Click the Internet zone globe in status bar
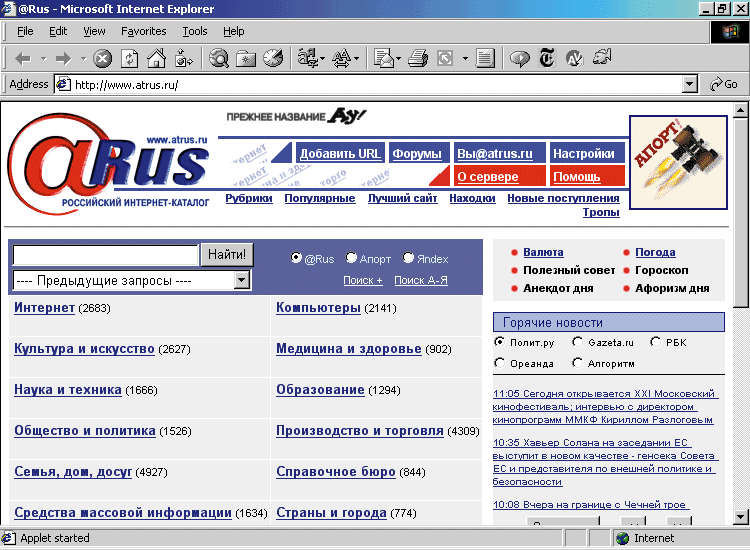This screenshot has width=750, height=550. (622, 538)
